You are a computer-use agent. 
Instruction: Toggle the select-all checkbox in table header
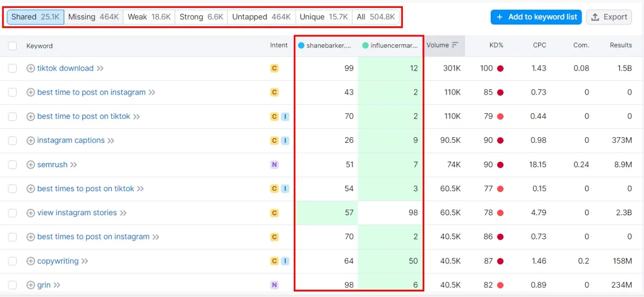(x=12, y=46)
